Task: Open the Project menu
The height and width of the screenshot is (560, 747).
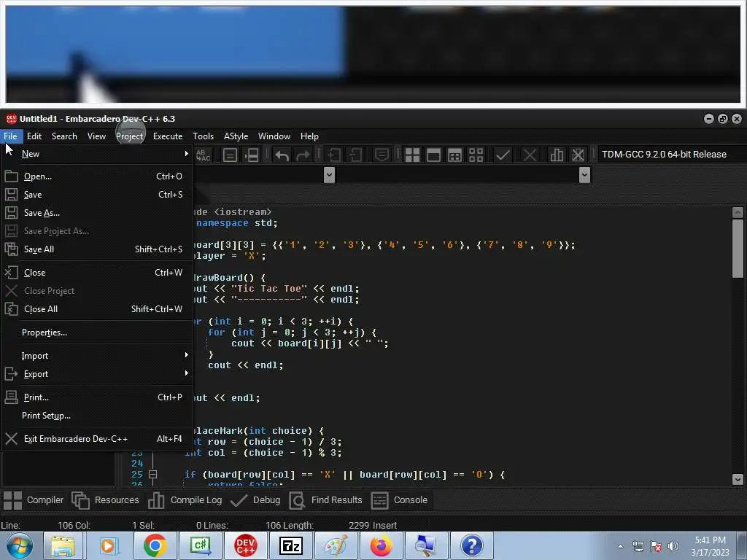Action: [129, 136]
